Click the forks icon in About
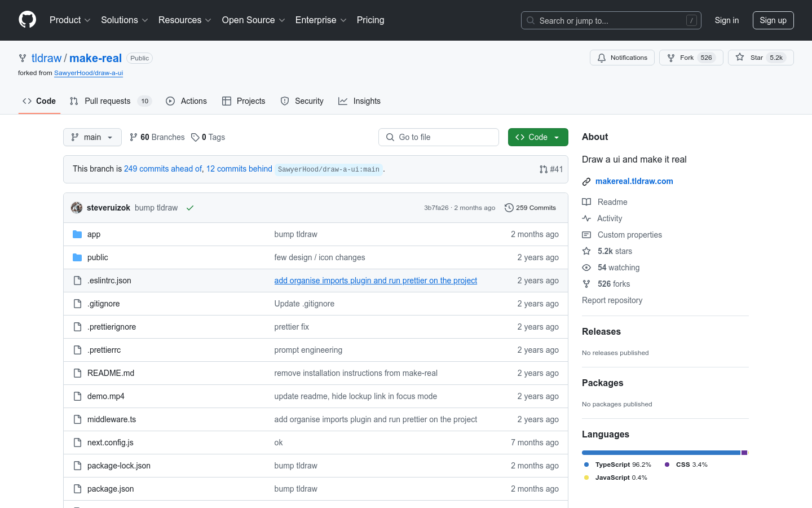The image size is (812, 508). [x=586, y=284]
